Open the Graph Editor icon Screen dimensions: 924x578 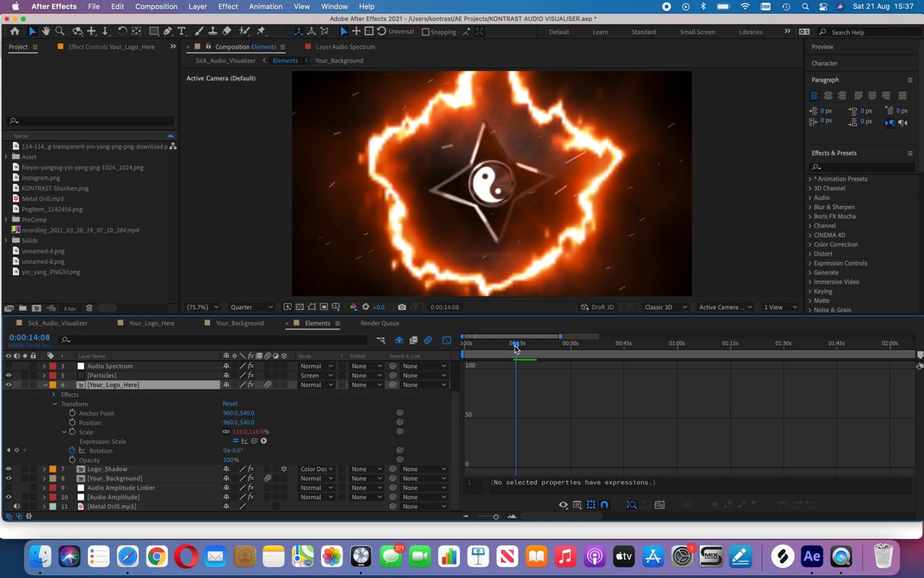[x=447, y=340]
